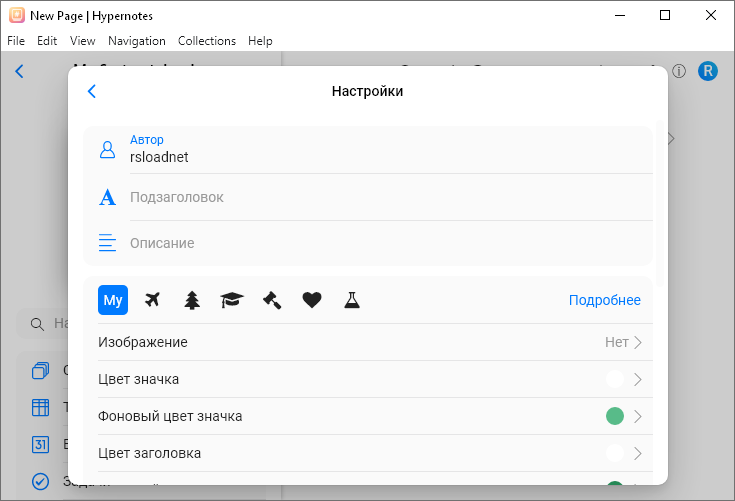This screenshot has width=735, height=501.
Task: Choose the graduation cap icon
Action: (x=232, y=300)
